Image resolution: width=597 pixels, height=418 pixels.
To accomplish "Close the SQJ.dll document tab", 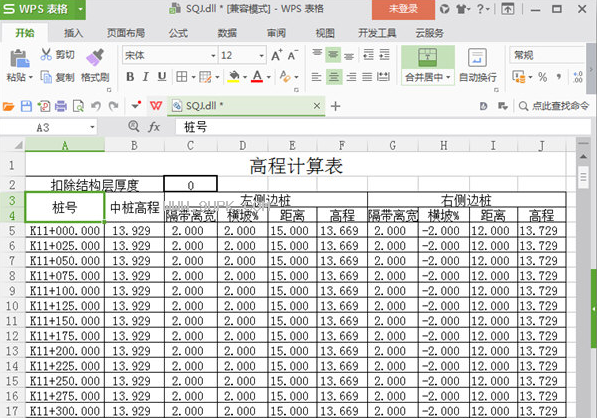I will pos(317,106).
